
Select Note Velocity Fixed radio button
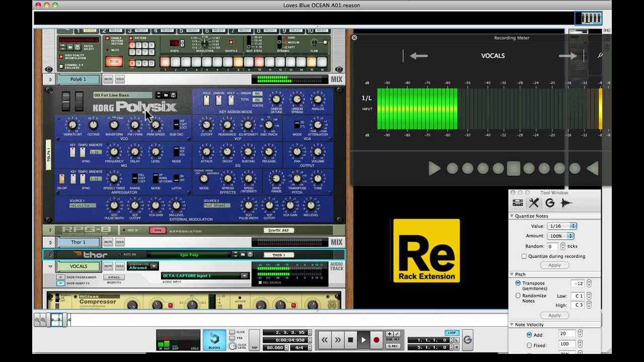pyautogui.click(x=529, y=345)
